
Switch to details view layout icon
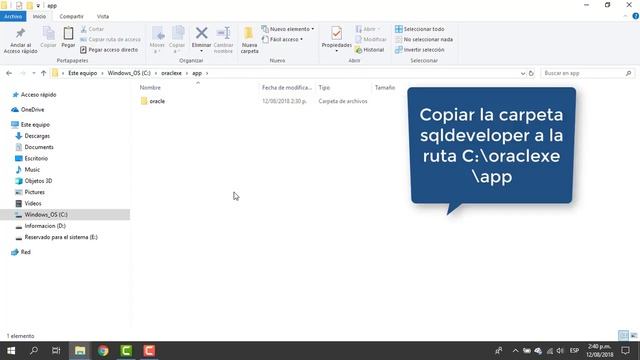tap(623, 335)
